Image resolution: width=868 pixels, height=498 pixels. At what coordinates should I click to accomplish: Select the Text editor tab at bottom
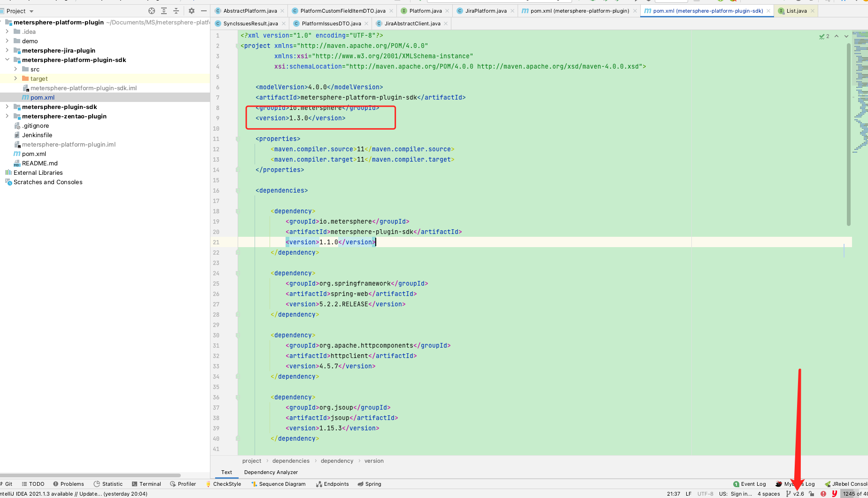[226, 472]
